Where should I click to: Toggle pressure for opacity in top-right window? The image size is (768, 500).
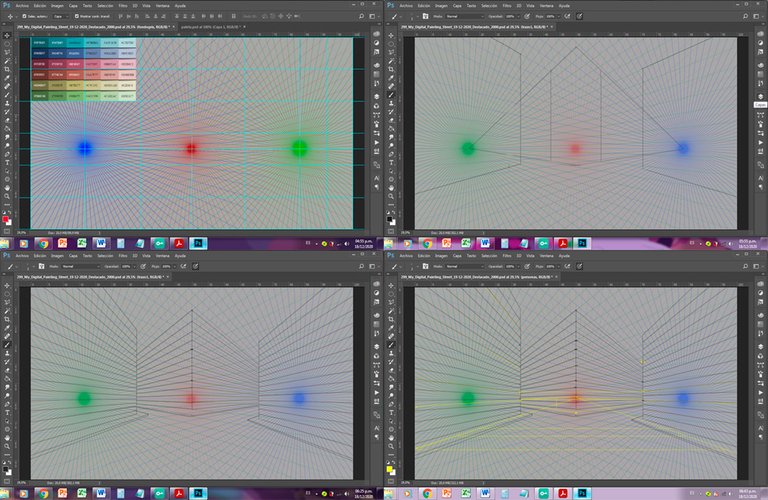pyautogui.click(x=527, y=16)
